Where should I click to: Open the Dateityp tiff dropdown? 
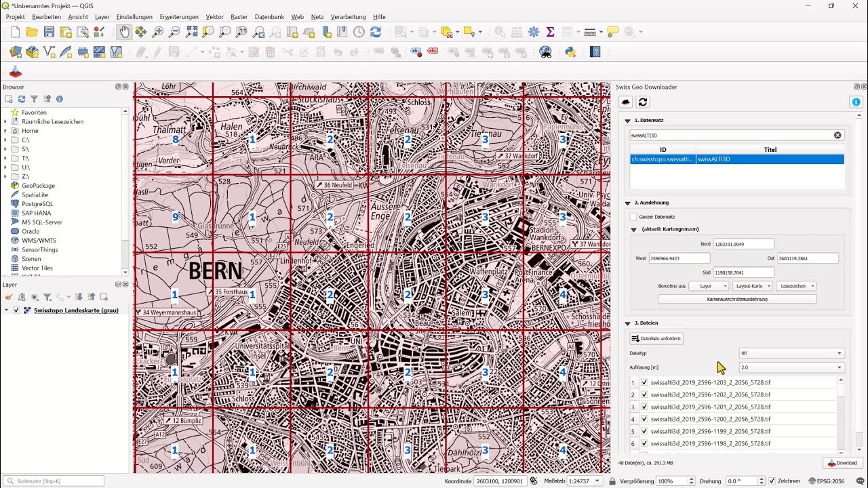(x=791, y=353)
